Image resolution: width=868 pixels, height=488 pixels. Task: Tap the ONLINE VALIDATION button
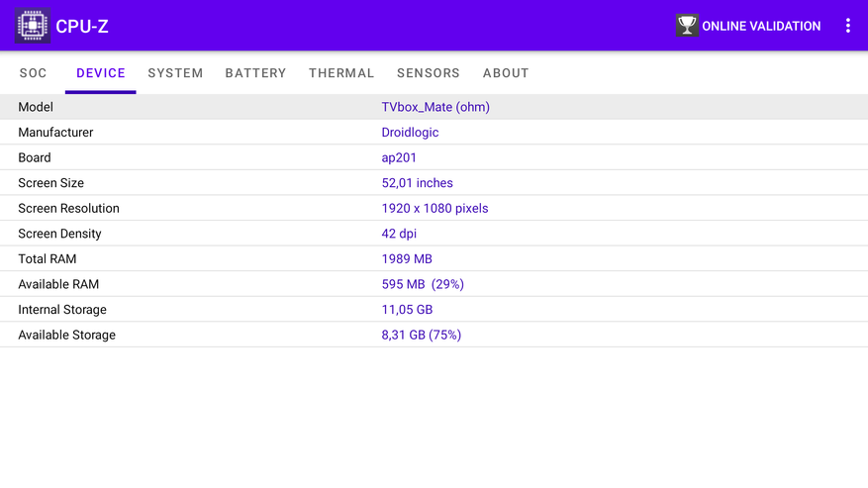pos(748,26)
